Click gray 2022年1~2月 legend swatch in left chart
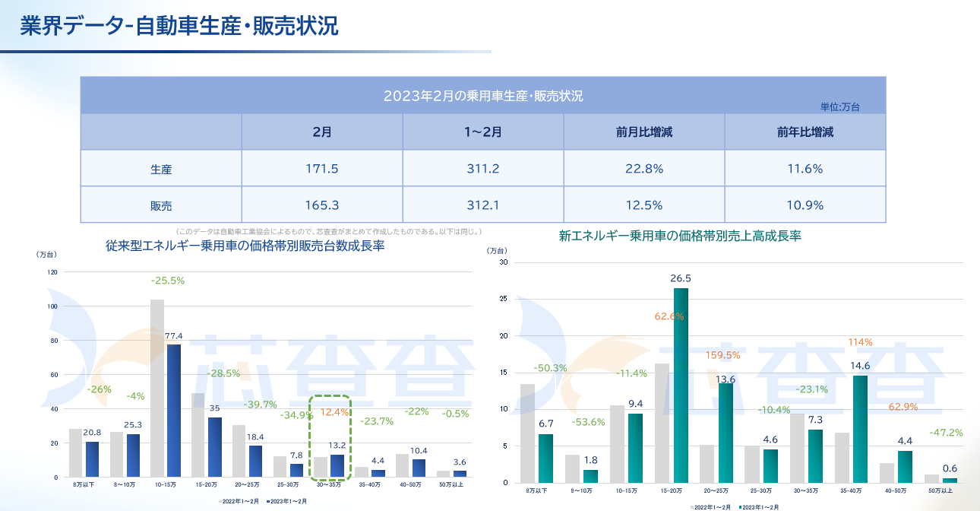Viewport: 980px width, 511px height. click(221, 502)
